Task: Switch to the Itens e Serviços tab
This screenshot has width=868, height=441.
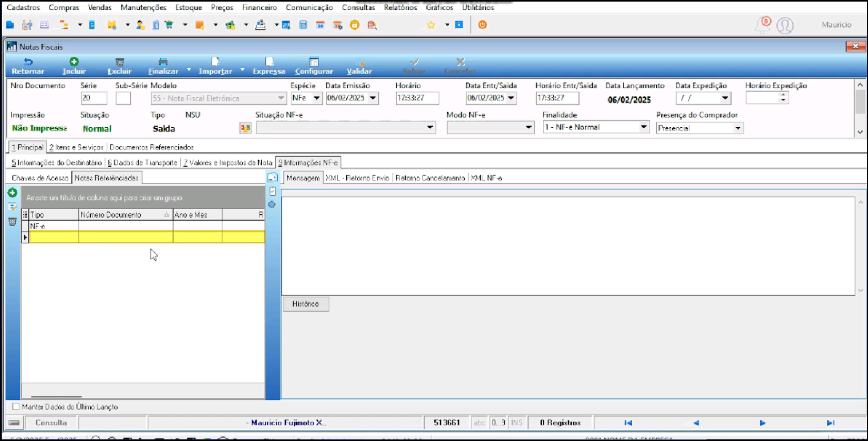Action: 76,147
